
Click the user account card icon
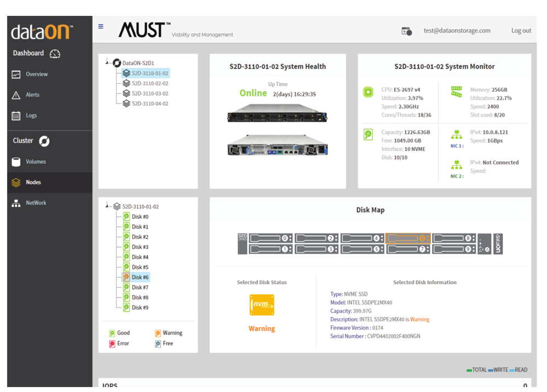(x=407, y=31)
